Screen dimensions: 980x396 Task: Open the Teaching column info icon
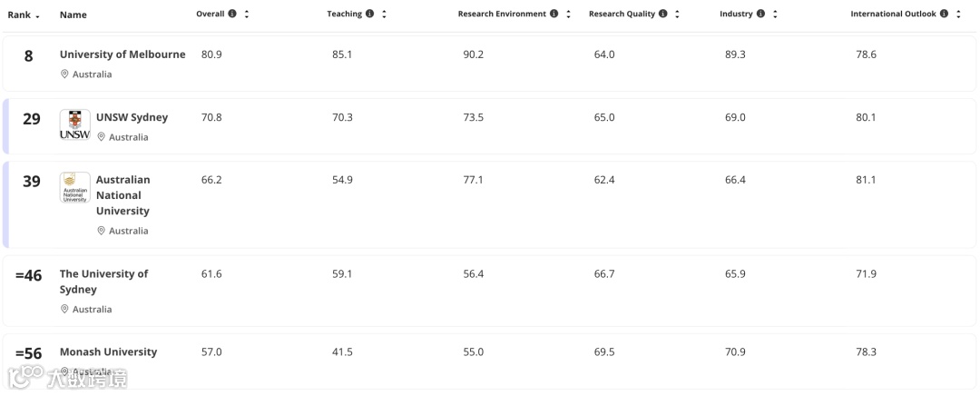point(369,14)
